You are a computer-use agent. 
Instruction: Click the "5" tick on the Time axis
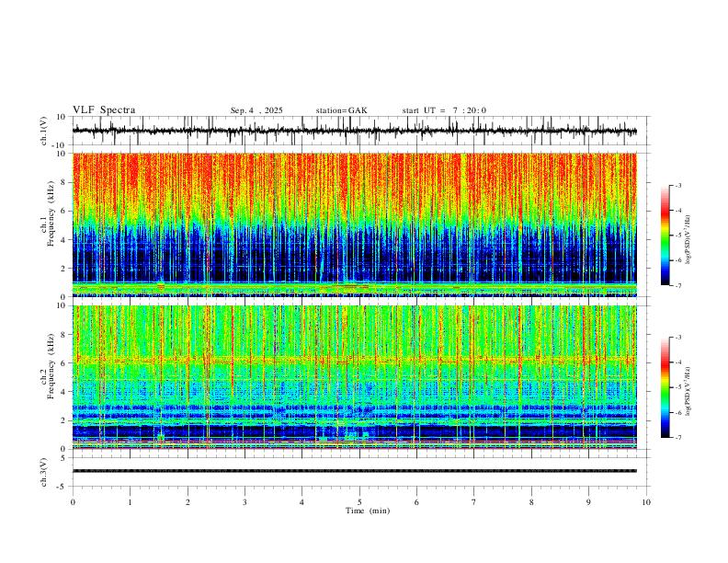359,502
